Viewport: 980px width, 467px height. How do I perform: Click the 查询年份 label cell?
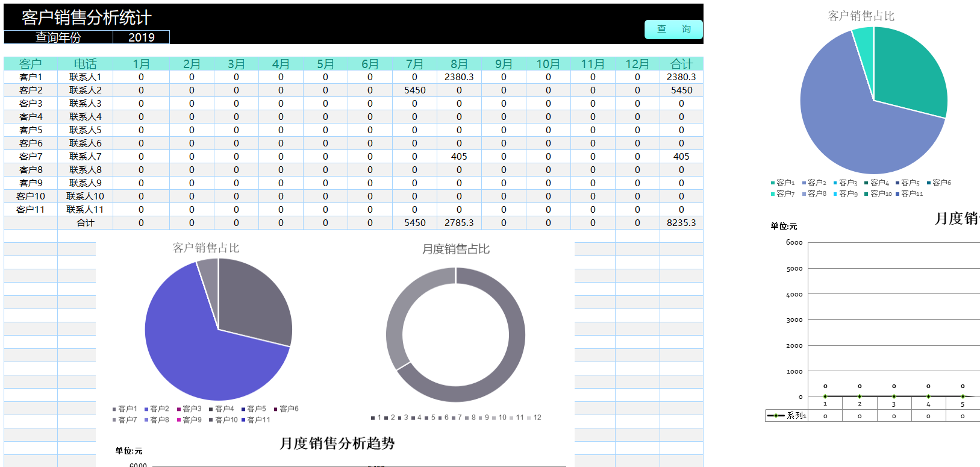tap(58, 37)
